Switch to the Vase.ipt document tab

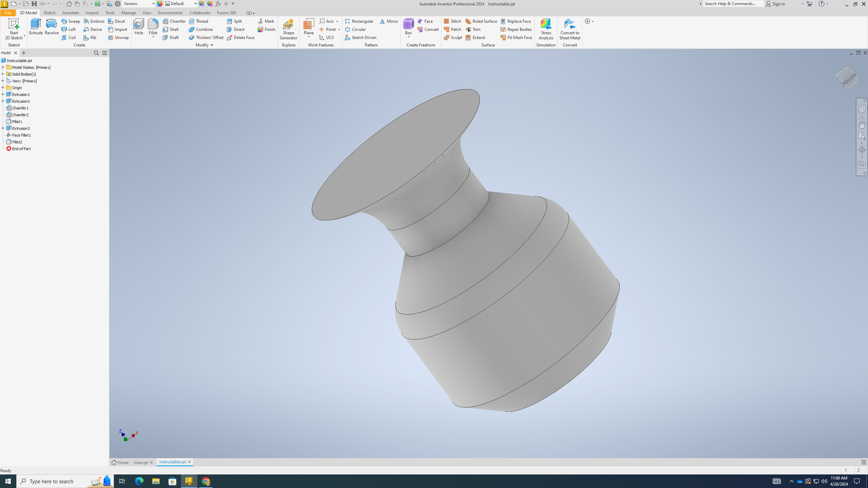[141, 462]
